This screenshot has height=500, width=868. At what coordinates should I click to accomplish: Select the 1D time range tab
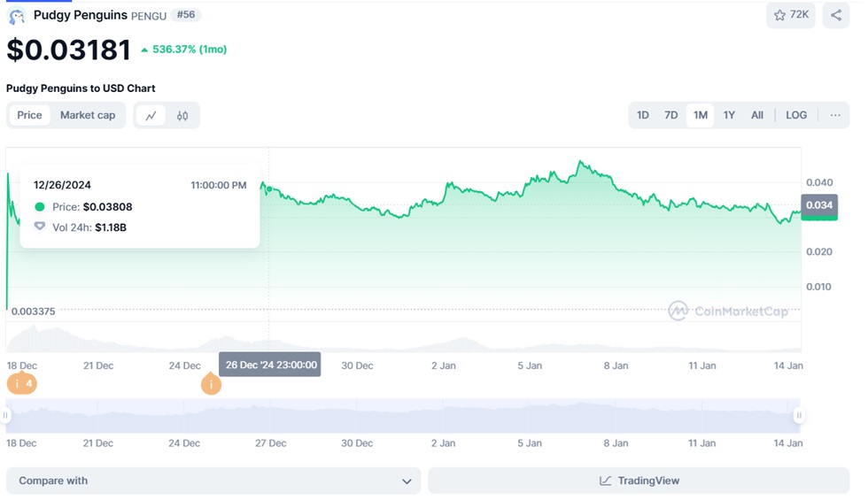click(x=643, y=115)
